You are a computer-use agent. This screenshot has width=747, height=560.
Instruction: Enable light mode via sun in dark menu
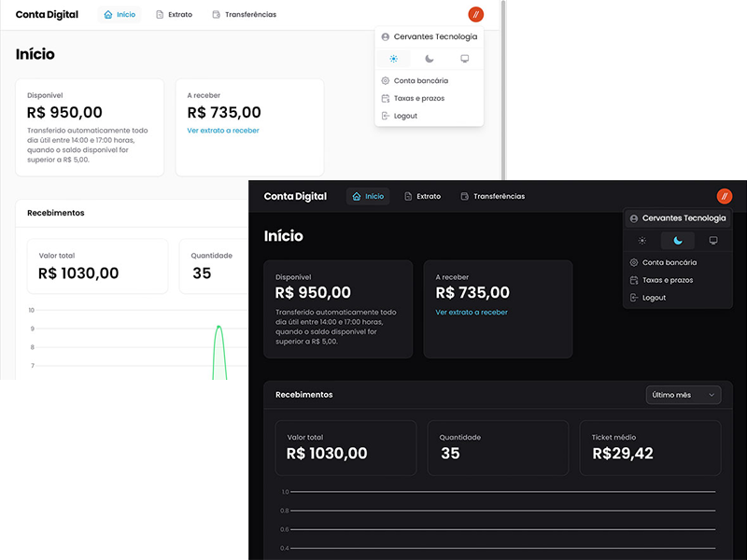pyautogui.click(x=642, y=241)
